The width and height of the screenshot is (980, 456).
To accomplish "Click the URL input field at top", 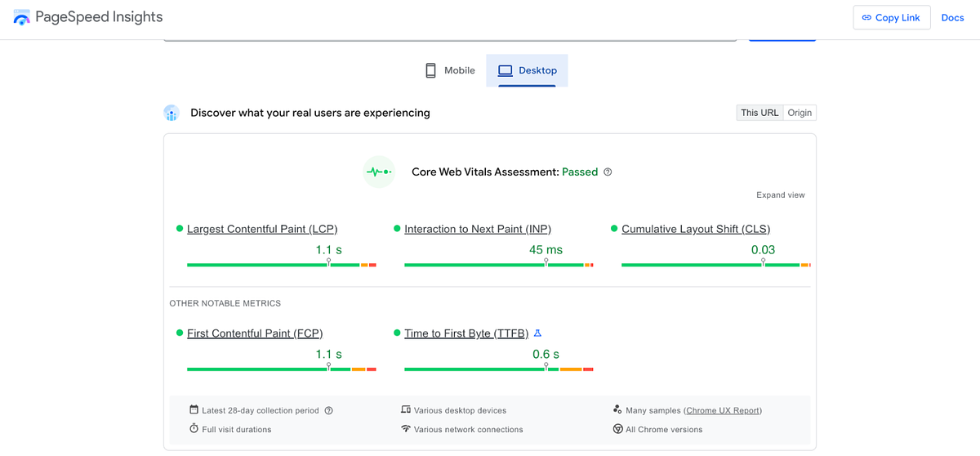I will point(449,37).
